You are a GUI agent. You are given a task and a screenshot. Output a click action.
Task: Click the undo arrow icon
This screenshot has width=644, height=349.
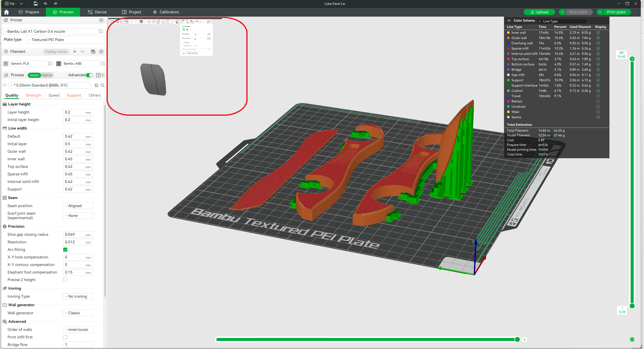tap(45, 4)
